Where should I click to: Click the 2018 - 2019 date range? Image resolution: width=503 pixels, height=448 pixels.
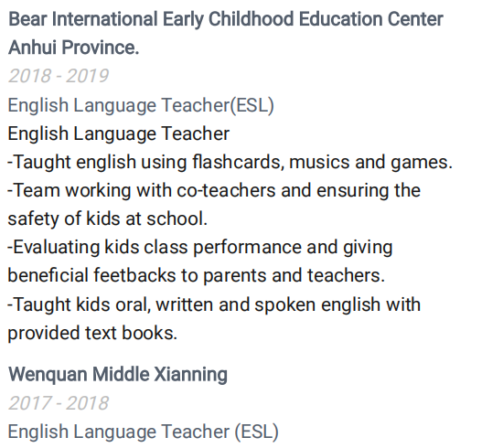(x=59, y=76)
